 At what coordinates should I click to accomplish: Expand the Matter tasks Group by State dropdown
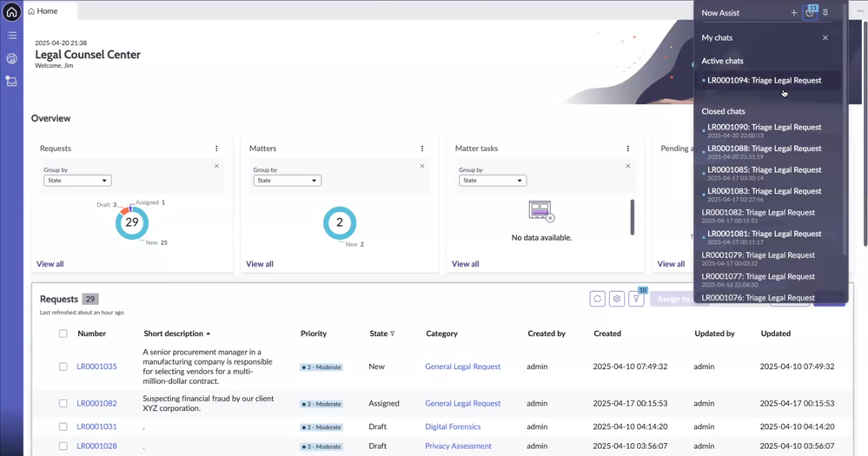pyautogui.click(x=493, y=181)
